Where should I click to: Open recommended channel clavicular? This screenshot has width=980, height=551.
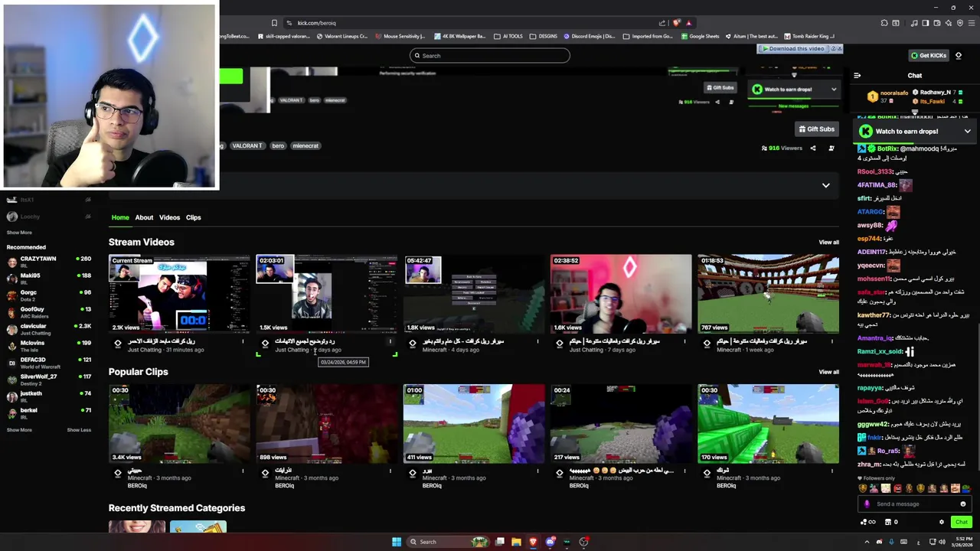click(x=49, y=329)
